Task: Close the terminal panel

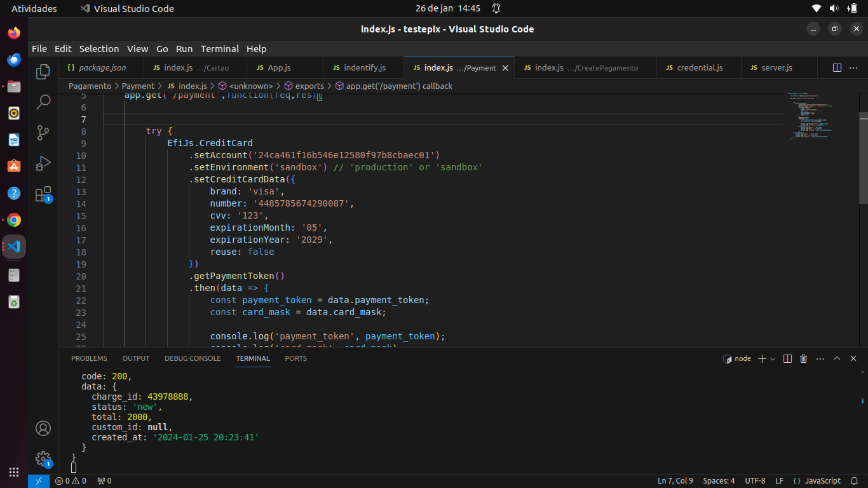Action: (x=853, y=358)
